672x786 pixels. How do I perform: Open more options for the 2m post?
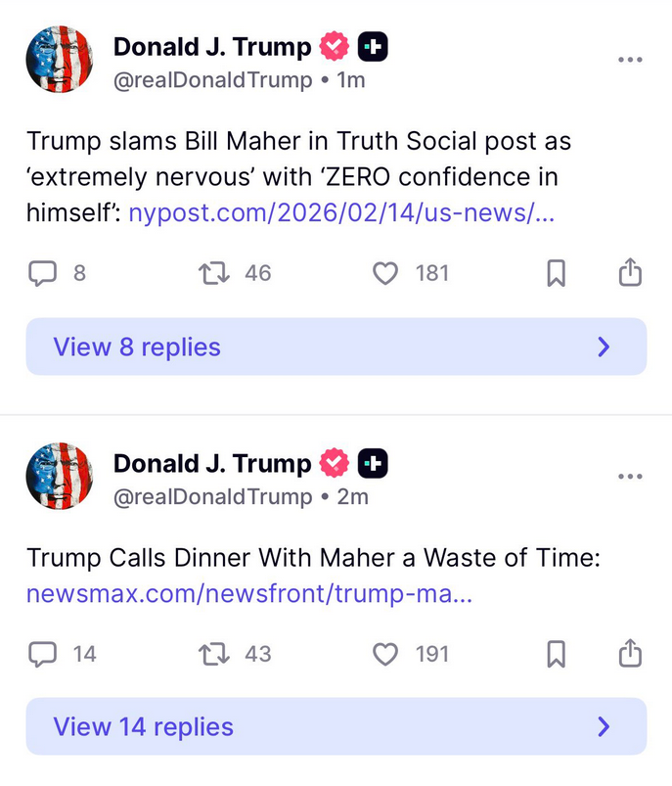coord(631,477)
